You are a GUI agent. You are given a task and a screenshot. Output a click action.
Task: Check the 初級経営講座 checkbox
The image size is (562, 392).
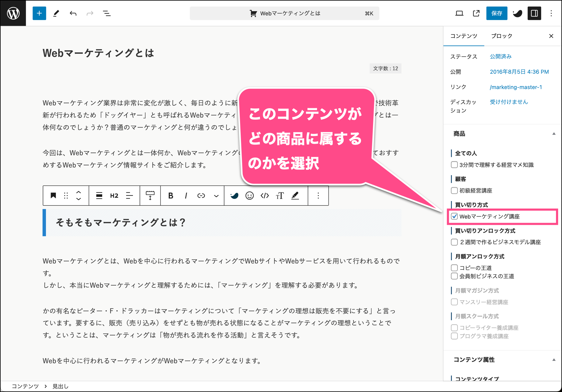[x=454, y=191]
